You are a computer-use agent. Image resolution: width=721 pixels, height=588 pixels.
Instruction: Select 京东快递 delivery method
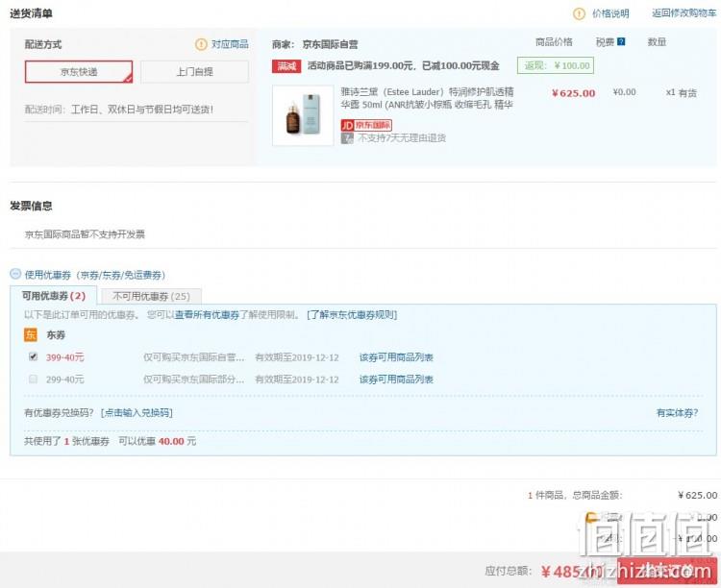(79, 72)
